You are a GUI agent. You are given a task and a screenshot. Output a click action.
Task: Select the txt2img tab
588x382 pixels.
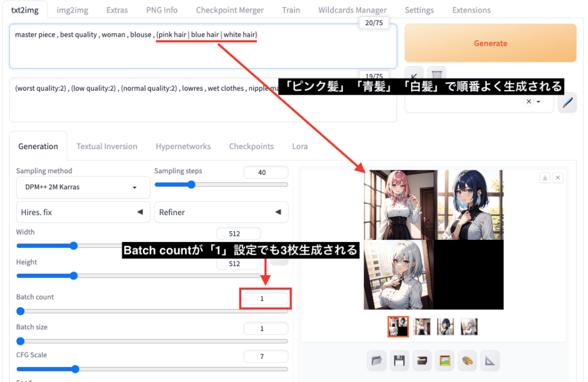tap(25, 10)
